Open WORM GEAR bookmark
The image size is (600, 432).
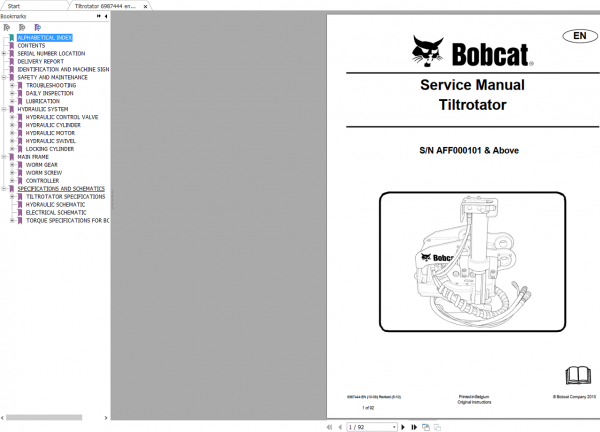click(x=42, y=165)
